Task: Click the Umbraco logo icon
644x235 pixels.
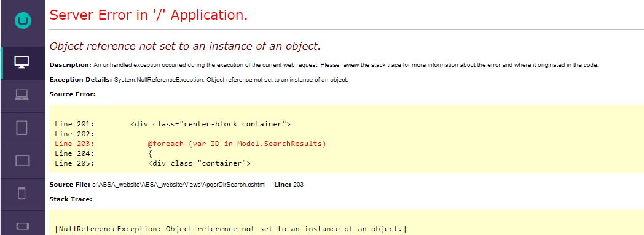Action: pos(23,20)
